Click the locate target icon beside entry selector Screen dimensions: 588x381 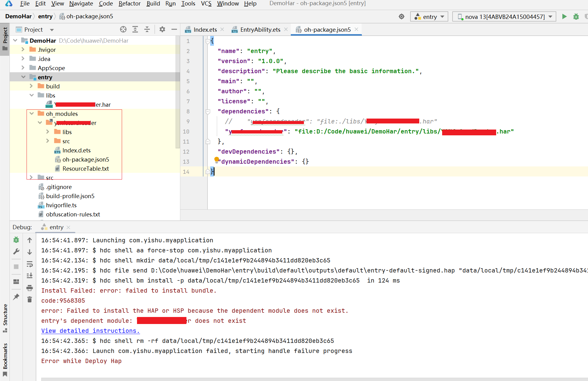(402, 16)
